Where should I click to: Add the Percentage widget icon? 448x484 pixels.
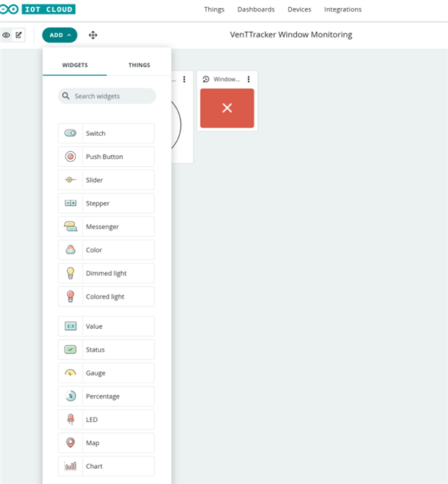click(70, 396)
